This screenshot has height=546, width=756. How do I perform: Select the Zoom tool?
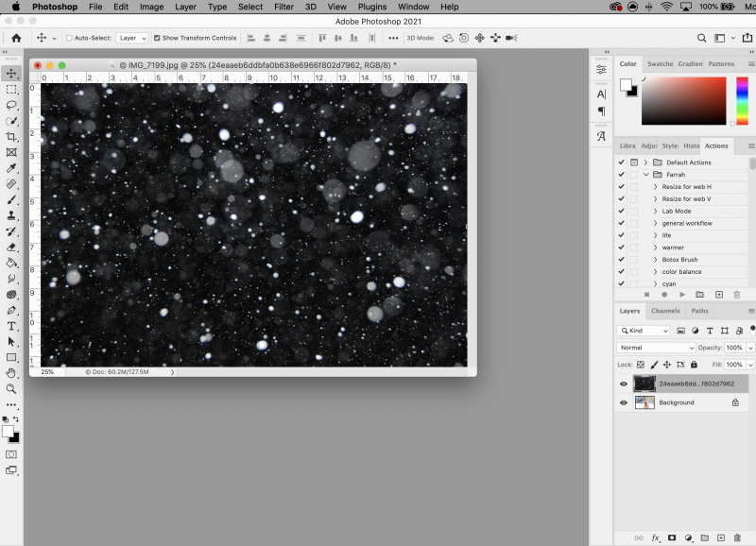11,389
